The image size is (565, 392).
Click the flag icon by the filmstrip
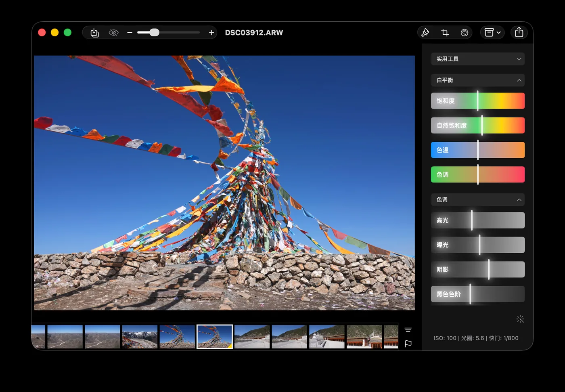(408, 344)
